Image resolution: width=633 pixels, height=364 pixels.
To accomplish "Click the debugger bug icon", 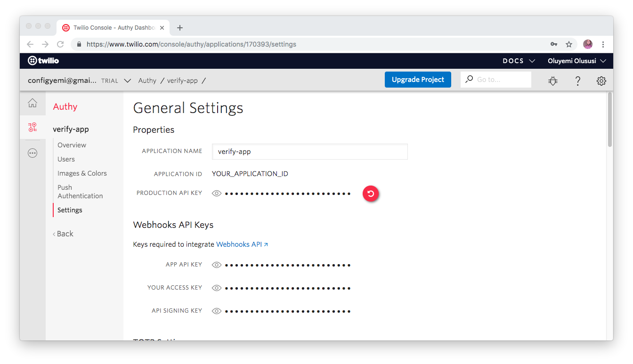I will click(x=553, y=81).
